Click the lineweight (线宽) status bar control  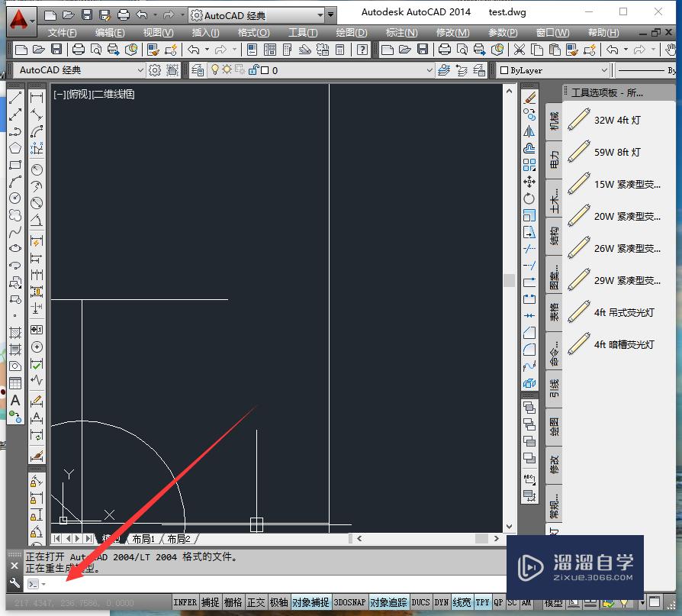coord(461,601)
